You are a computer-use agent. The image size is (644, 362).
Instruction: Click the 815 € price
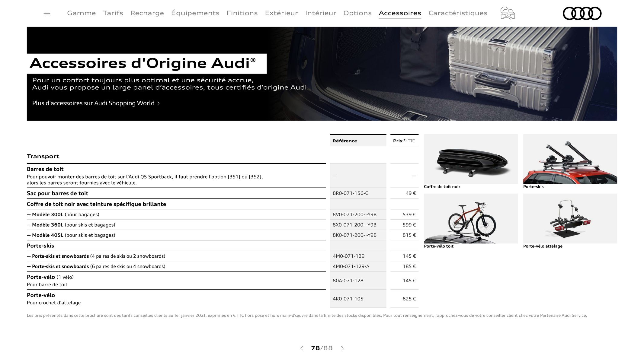point(409,235)
